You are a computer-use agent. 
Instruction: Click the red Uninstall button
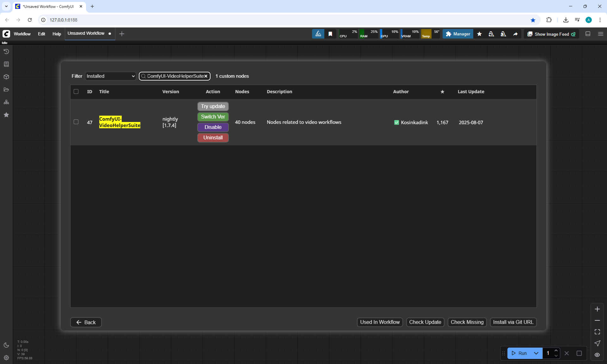pos(213,137)
